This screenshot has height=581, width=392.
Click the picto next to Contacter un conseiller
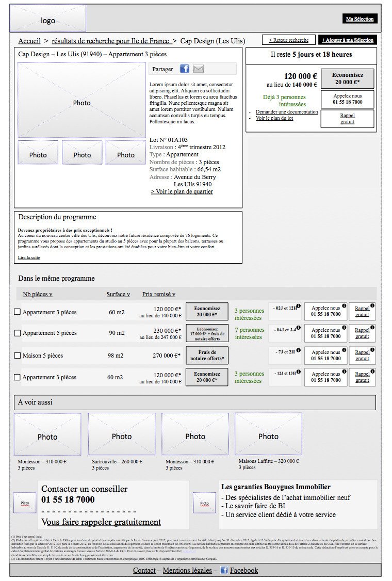pos(25,503)
